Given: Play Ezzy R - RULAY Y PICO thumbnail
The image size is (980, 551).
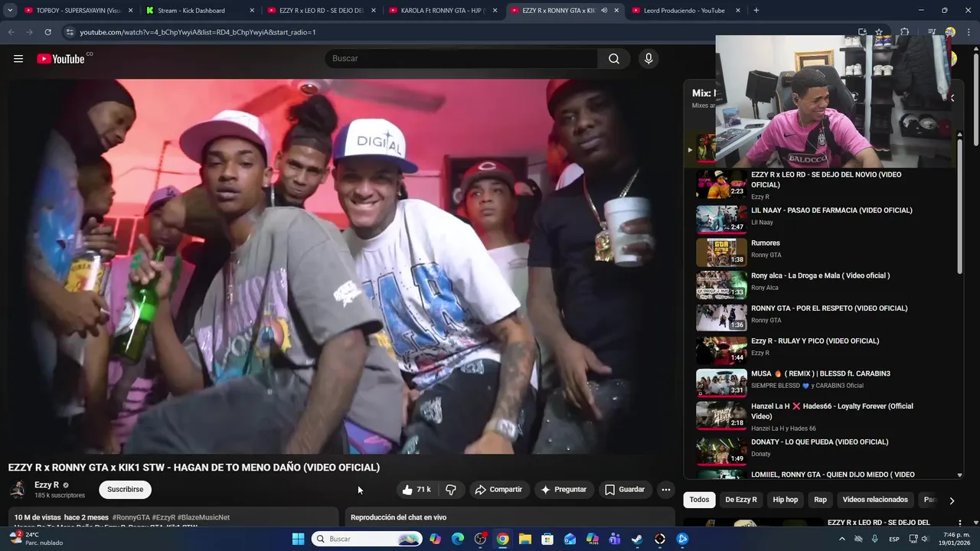Looking at the screenshot, I should (721, 349).
